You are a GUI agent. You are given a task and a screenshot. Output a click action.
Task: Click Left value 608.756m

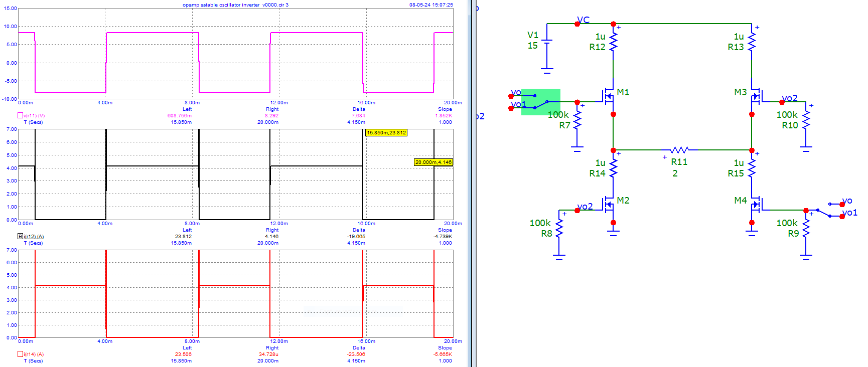coord(180,116)
